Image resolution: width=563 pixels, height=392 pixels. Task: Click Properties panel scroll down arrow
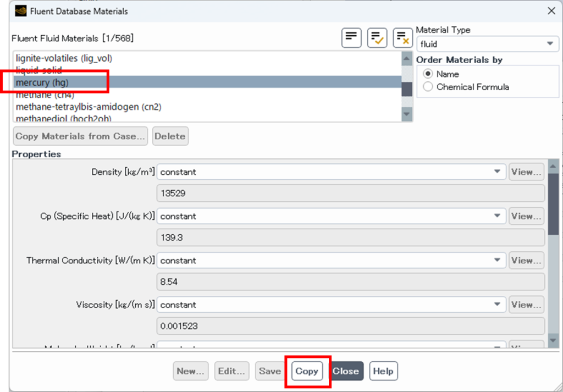[553, 341]
